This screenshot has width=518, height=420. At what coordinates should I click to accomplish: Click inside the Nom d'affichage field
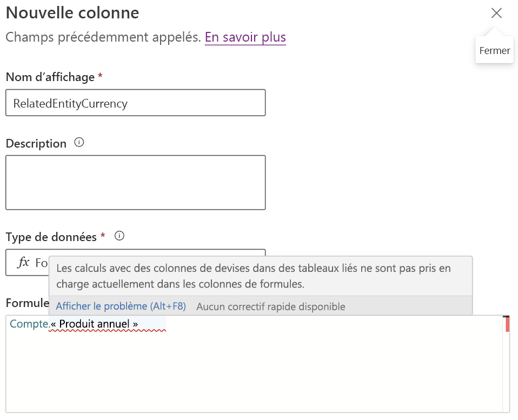(135, 103)
